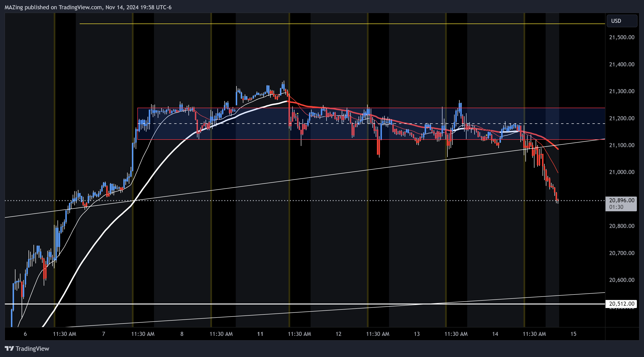Click the date label 15 on time axis
644x357 pixels.
click(x=573, y=334)
